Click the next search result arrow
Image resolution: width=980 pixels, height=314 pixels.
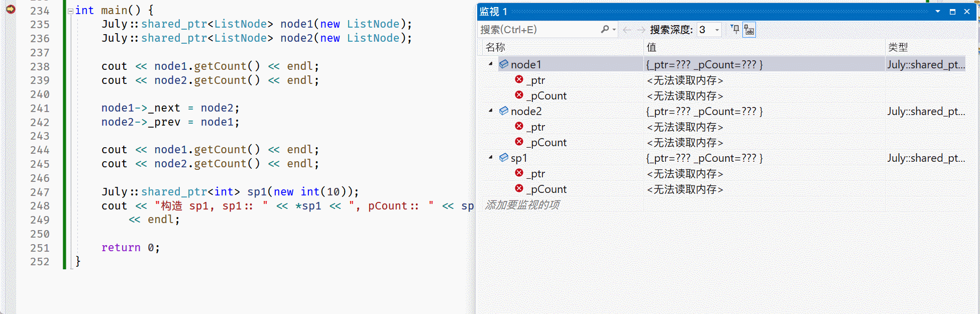(x=641, y=30)
